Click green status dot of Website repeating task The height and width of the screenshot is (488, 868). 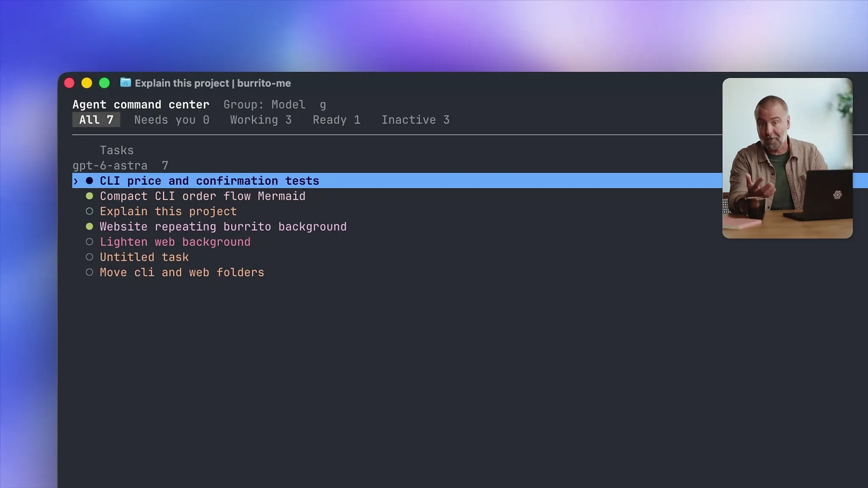(x=89, y=227)
